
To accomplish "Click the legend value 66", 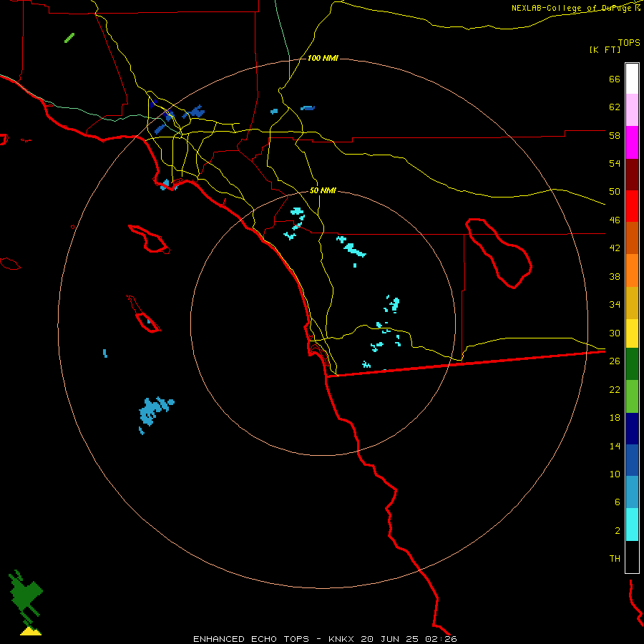I will click(615, 79).
